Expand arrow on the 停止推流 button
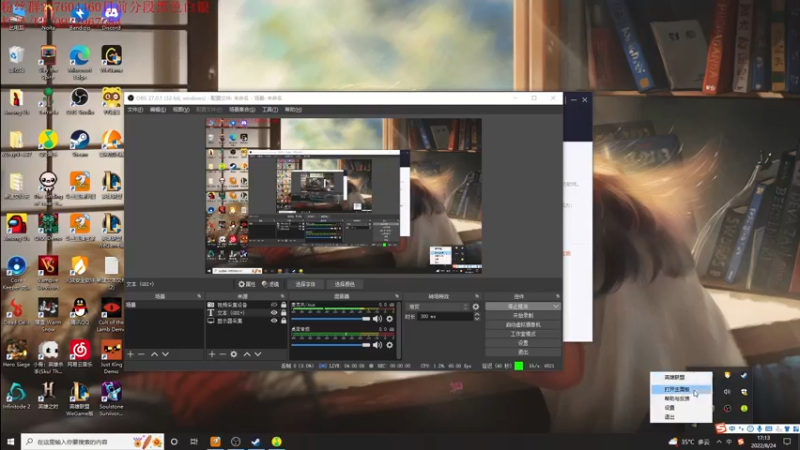800x450 pixels. [x=556, y=306]
